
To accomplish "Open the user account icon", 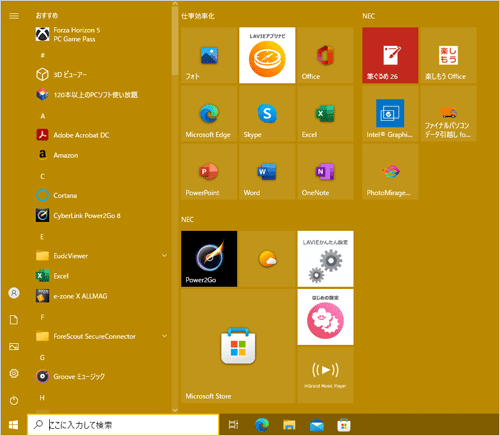I will tap(14, 293).
